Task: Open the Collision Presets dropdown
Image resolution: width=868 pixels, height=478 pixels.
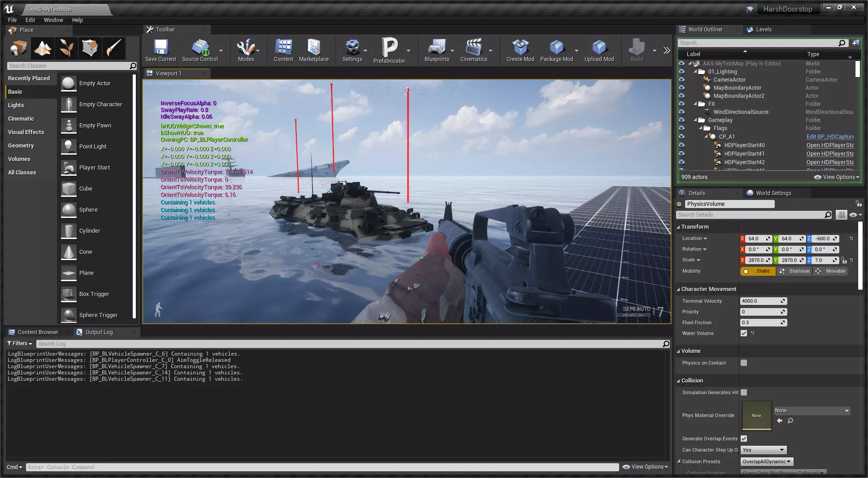Action: coord(767,461)
